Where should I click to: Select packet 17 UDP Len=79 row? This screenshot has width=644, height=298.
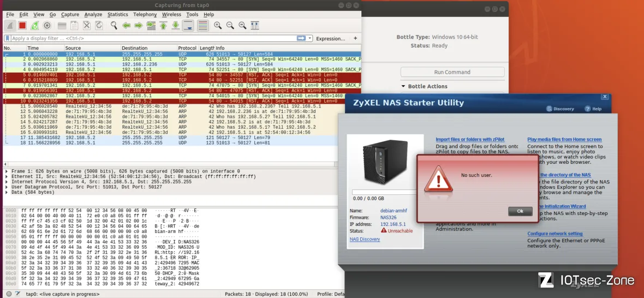tap(182, 138)
